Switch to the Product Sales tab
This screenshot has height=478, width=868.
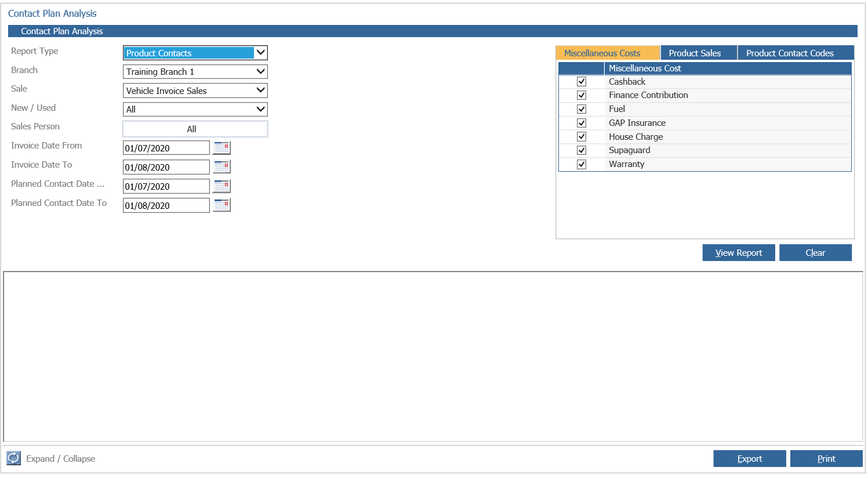coord(699,53)
